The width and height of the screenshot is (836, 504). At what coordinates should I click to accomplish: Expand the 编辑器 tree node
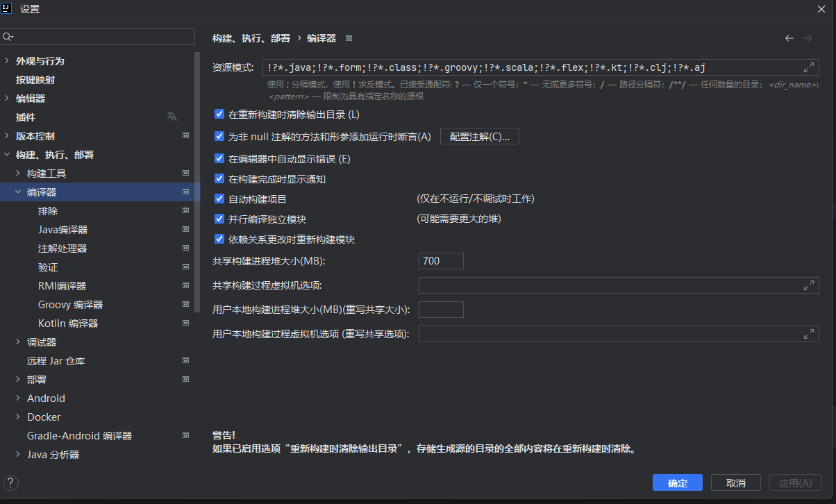(7, 99)
